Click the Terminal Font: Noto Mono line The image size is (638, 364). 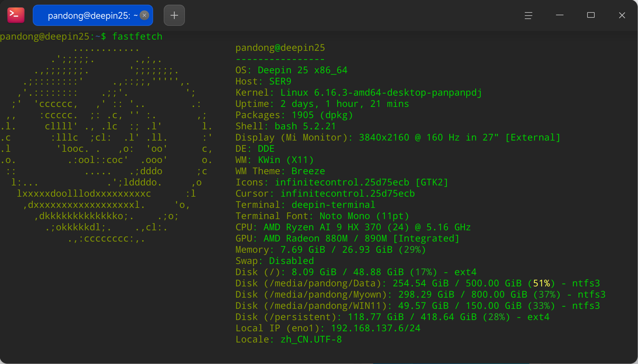(x=322, y=216)
